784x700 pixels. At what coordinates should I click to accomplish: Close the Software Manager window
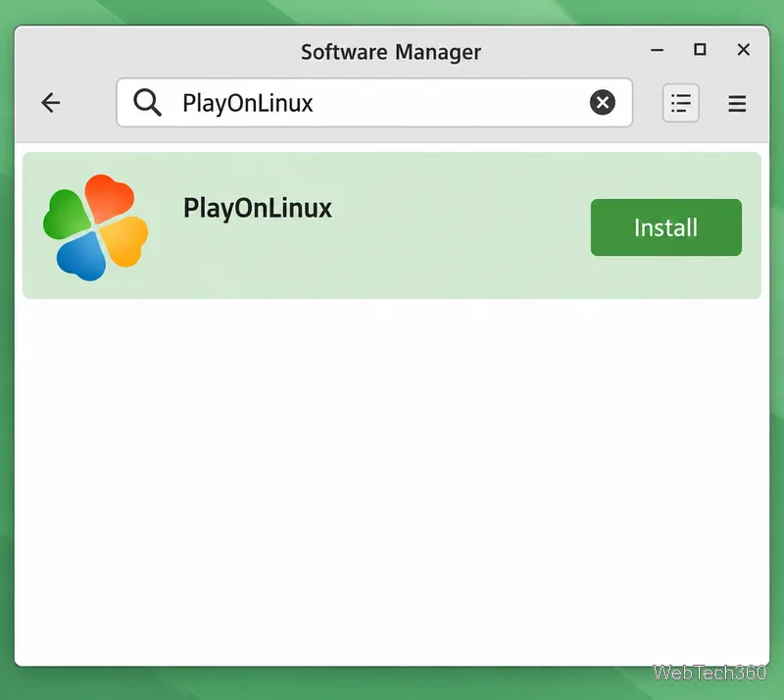pyautogui.click(x=744, y=50)
